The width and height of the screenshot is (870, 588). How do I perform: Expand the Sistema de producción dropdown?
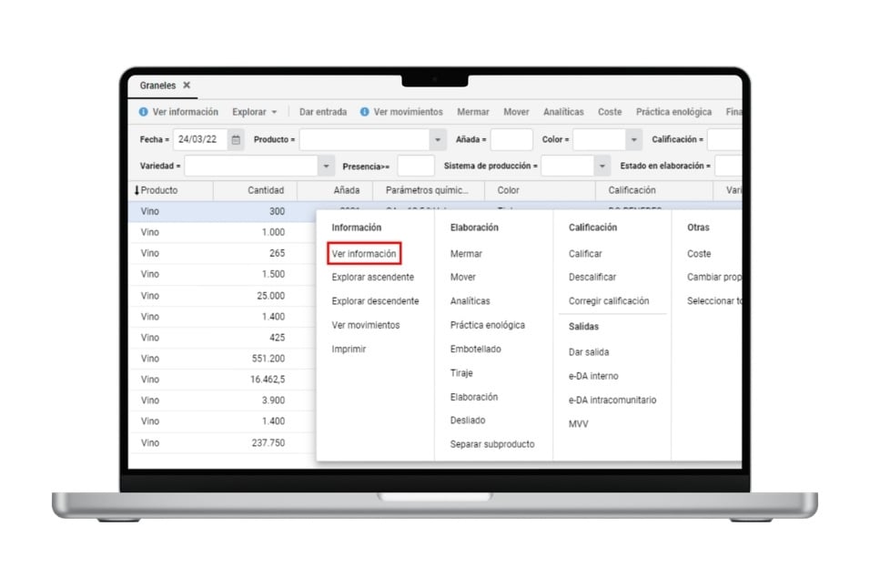[602, 165]
